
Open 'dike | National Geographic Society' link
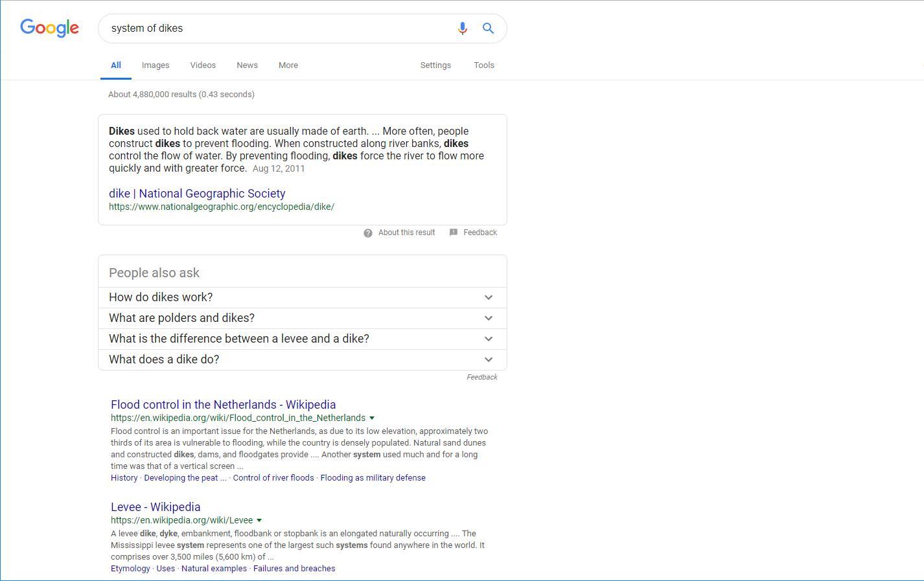(x=197, y=194)
